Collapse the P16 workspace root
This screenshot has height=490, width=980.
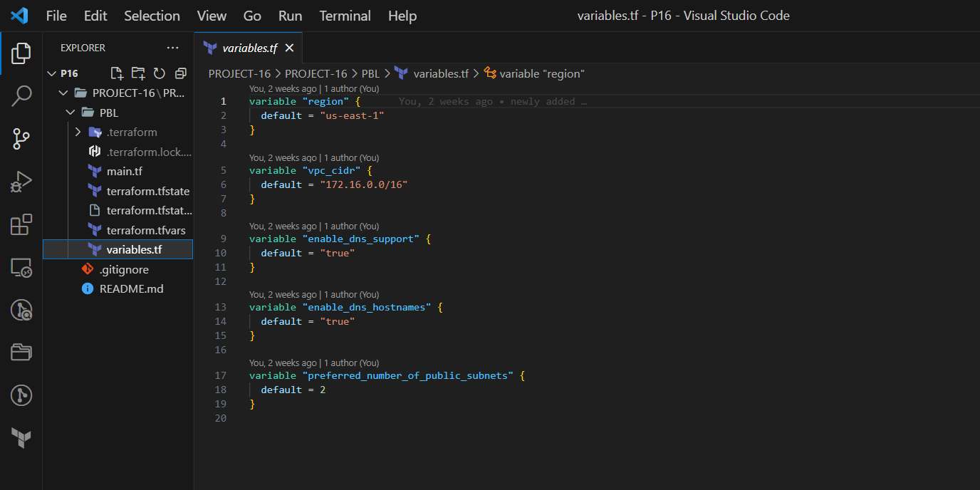[51, 73]
